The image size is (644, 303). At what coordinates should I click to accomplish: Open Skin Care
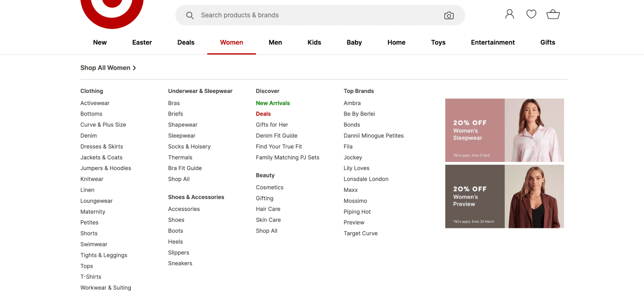(x=268, y=220)
